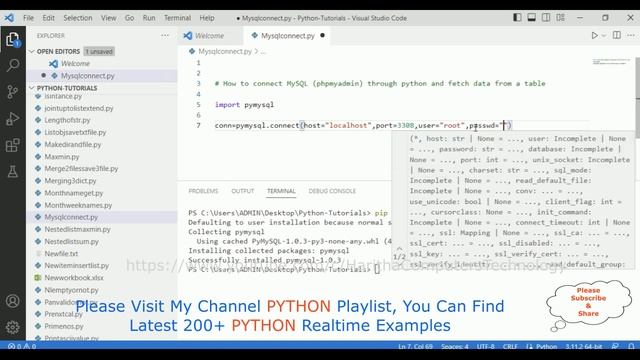Switch to the Welcome editor tab
The image size is (640, 360).
pos(209,36)
